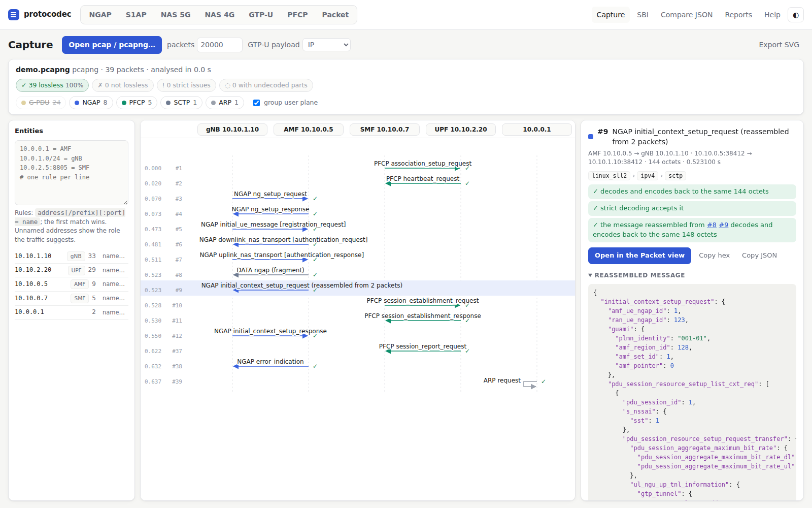Select uplink_nas_transport authentication_response message
Image resolution: width=812 pixels, height=508 pixels.
(x=282, y=255)
